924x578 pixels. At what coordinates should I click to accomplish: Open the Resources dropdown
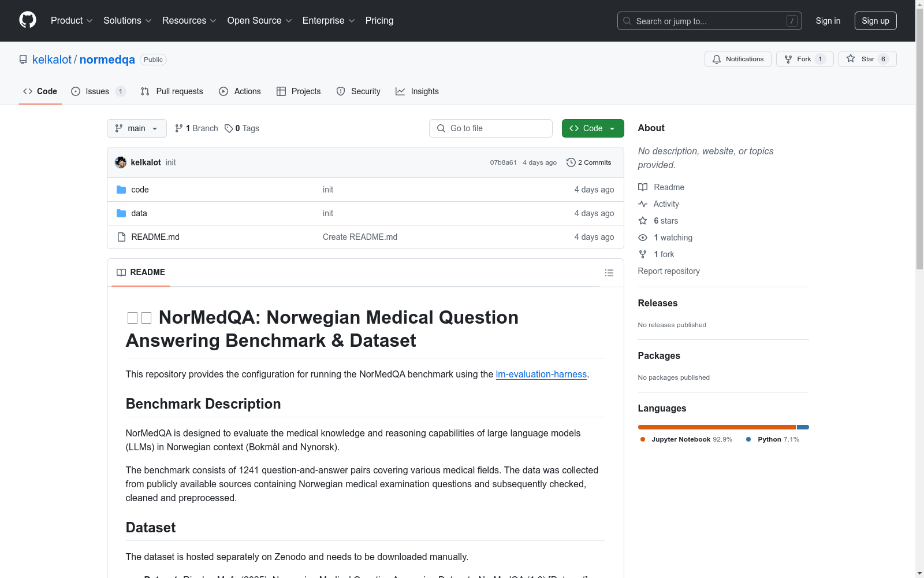coord(189,20)
